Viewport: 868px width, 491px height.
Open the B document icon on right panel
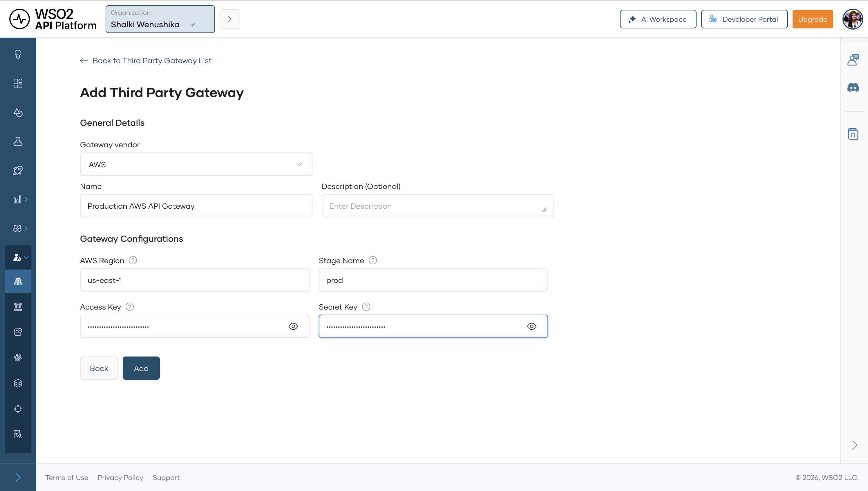[853, 134]
